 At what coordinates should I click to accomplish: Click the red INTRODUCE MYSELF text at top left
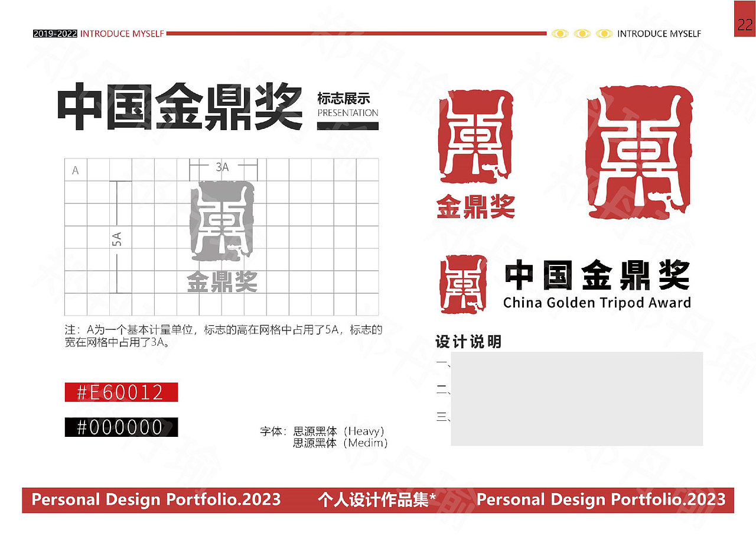tap(122, 34)
